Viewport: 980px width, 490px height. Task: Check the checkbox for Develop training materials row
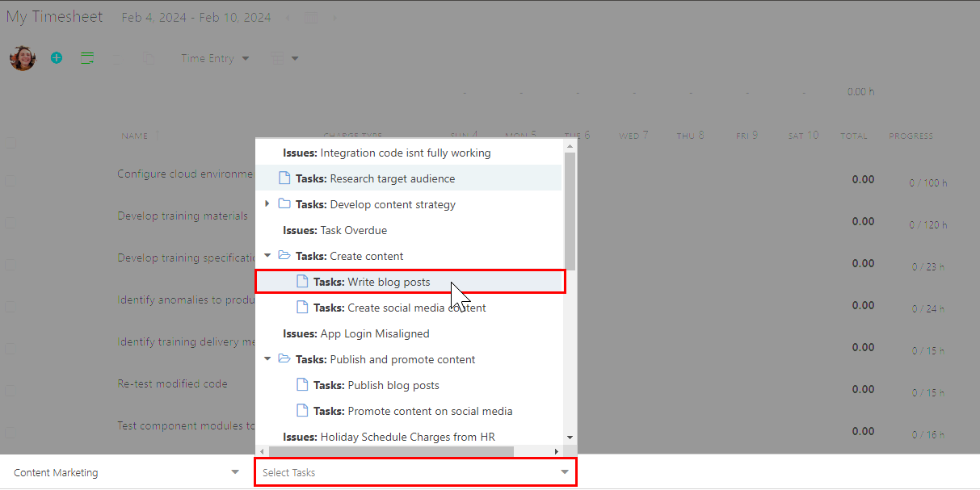11,222
